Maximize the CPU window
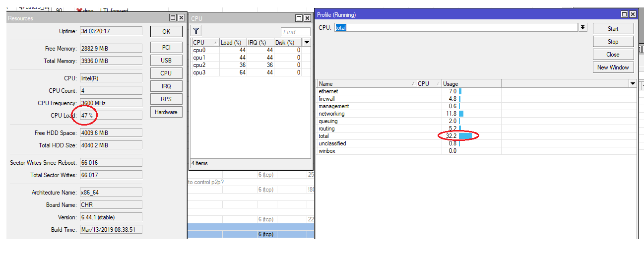644x263 pixels. tap(299, 18)
